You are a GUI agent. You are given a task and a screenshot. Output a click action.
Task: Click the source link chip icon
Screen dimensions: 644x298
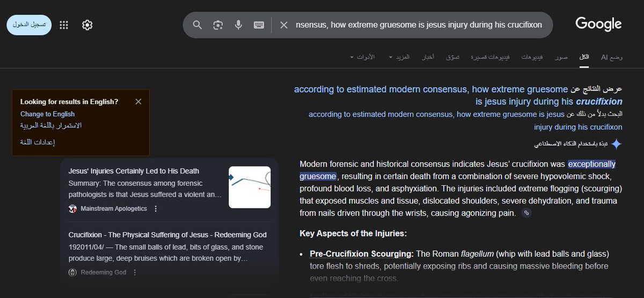coord(527,213)
